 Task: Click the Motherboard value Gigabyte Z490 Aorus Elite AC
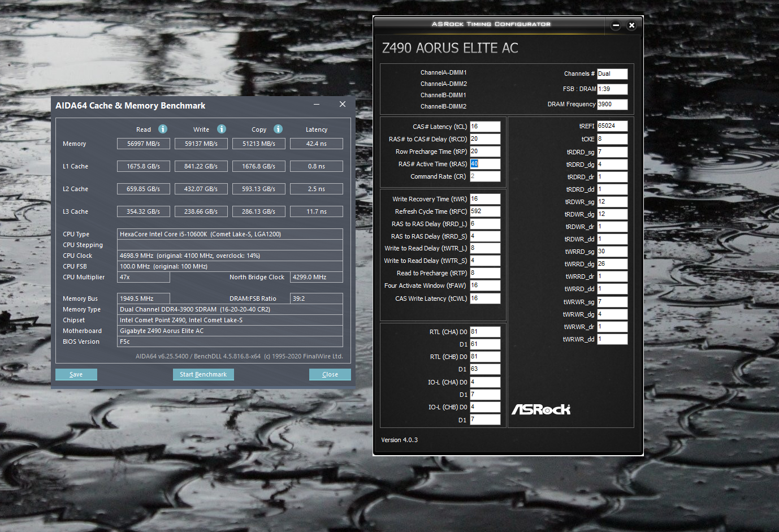click(230, 331)
